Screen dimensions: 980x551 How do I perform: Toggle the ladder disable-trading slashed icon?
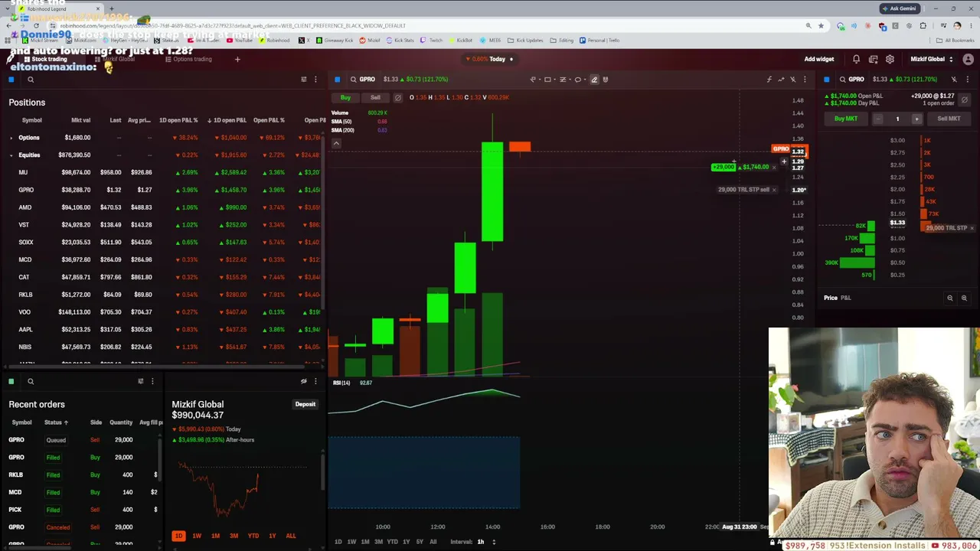coord(965,99)
